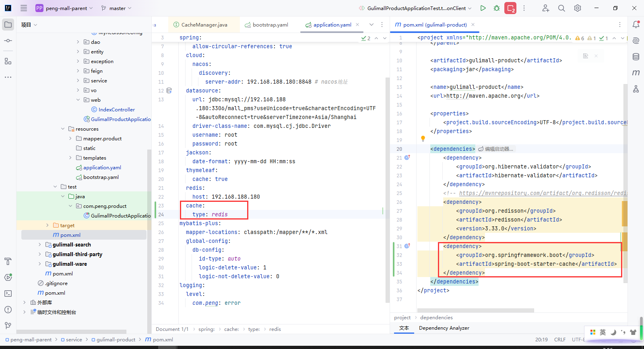The image size is (644, 349).
Task: Open the Problems tool window
Action: pos(8,310)
